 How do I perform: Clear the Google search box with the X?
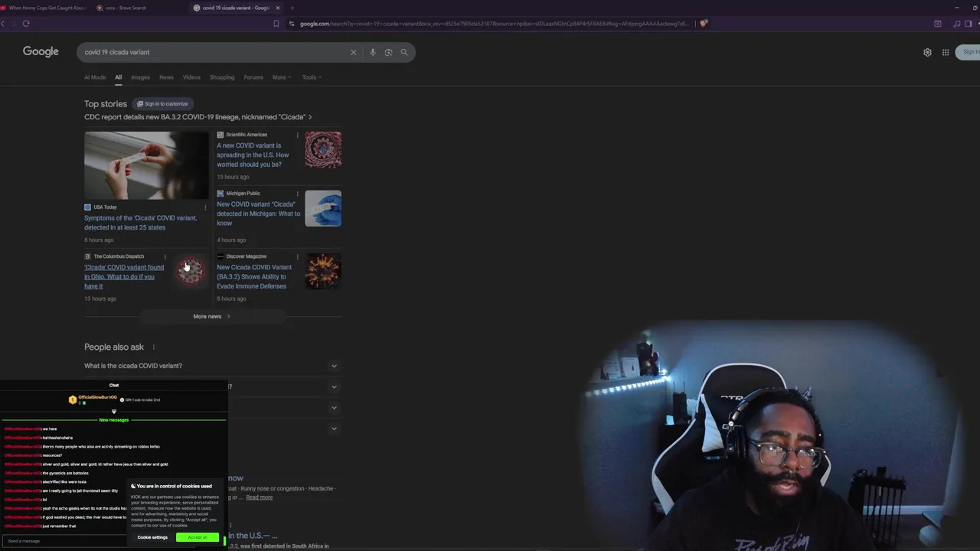[x=353, y=52]
